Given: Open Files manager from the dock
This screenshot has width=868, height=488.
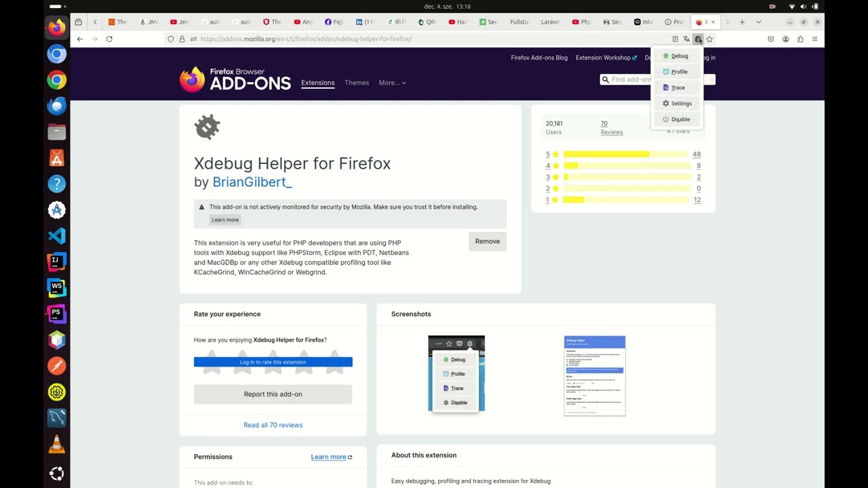Looking at the screenshot, I should [57, 132].
